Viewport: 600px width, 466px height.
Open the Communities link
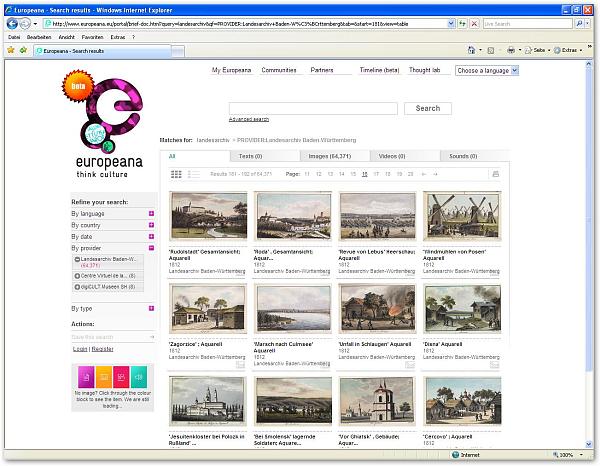(279, 70)
